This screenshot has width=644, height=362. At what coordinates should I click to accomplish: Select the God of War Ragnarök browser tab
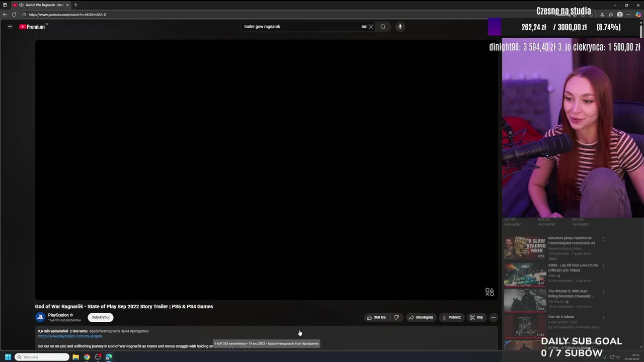click(x=42, y=5)
